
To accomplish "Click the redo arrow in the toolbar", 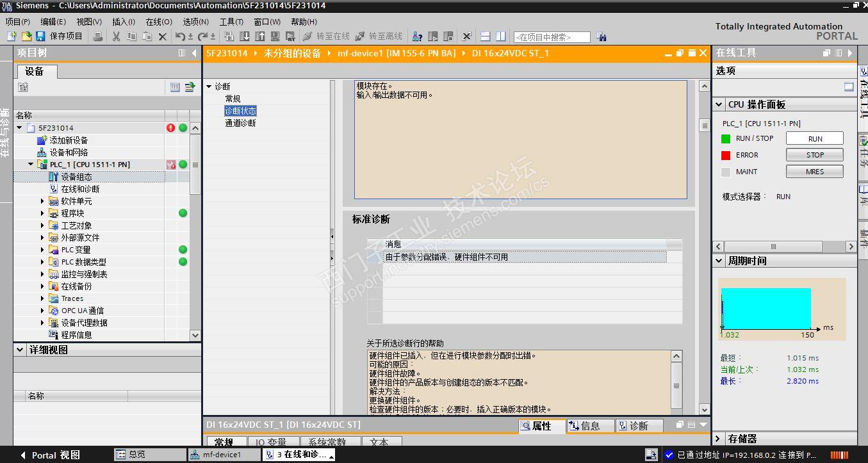I will (203, 37).
